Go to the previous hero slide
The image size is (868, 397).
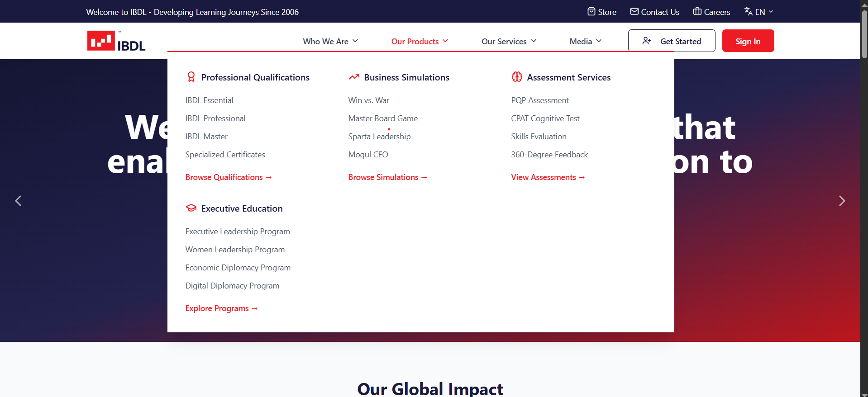click(19, 201)
